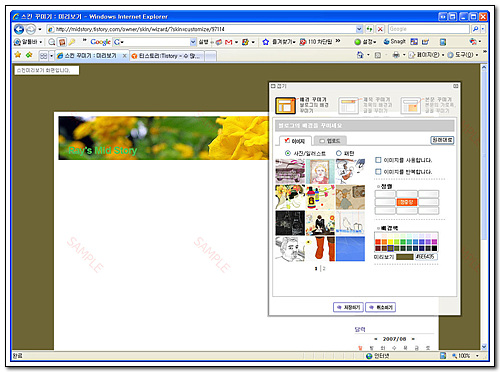Select the highlighted orange center alignment cell
Image resolution: width=500 pixels, height=372 pixels.
pos(407,202)
